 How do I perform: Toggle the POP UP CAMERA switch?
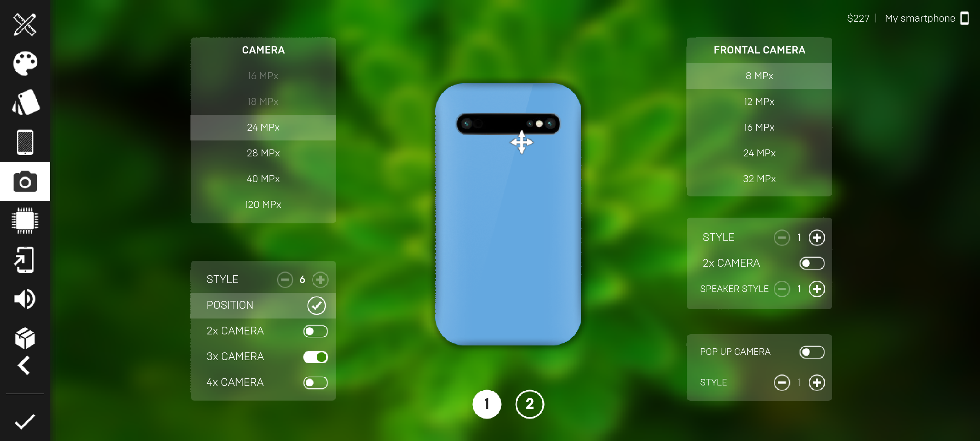point(812,351)
